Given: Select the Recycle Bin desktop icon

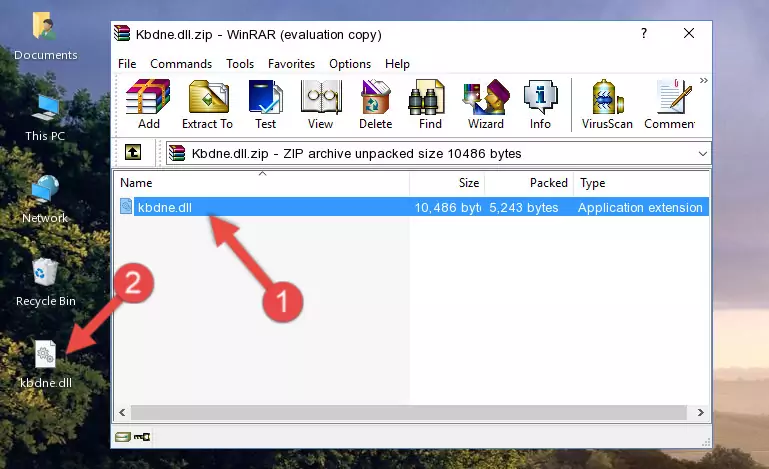Looking at the screenshot, I should (x=46, y=283).
